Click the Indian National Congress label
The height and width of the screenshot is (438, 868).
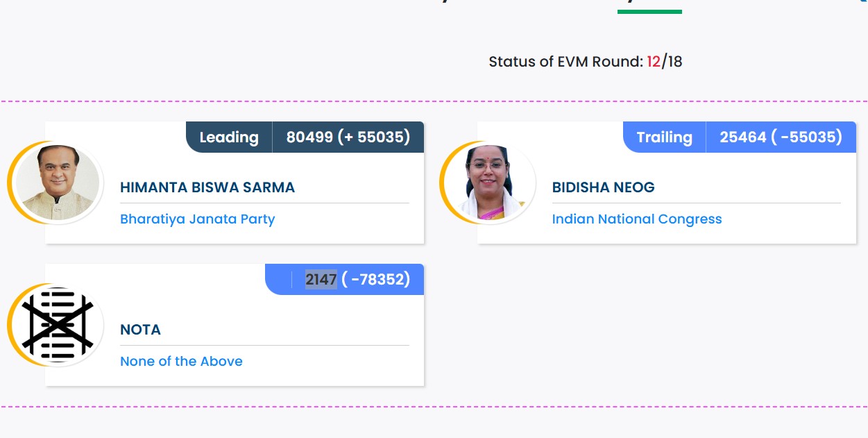pyautogui.click(x=637, y=219)
